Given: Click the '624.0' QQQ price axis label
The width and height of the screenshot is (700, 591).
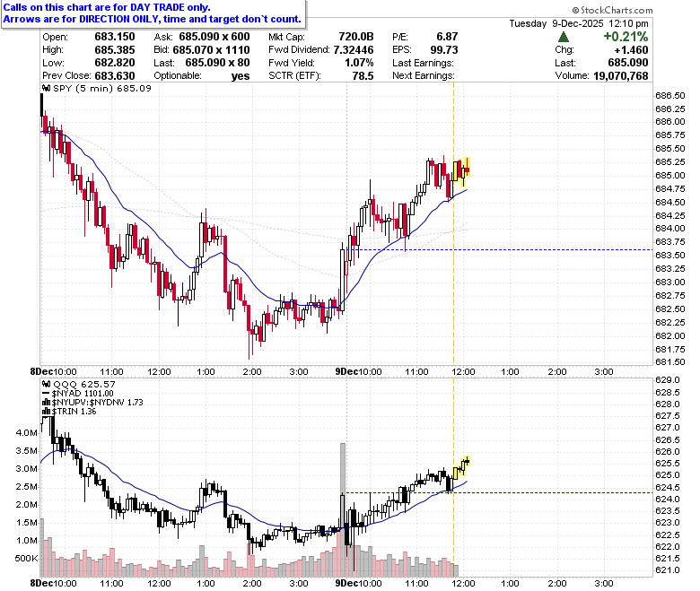Looking at the screenshot, I should (668, 500).
